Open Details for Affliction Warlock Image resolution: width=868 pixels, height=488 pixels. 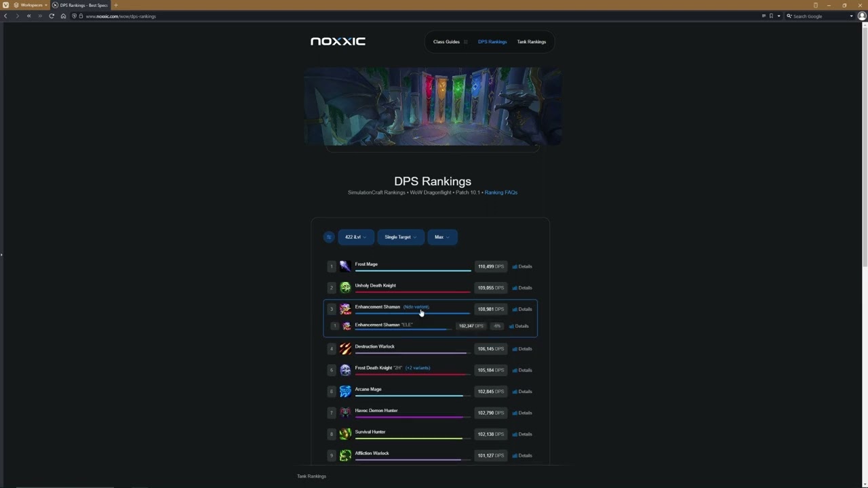[x=522, y=455]
